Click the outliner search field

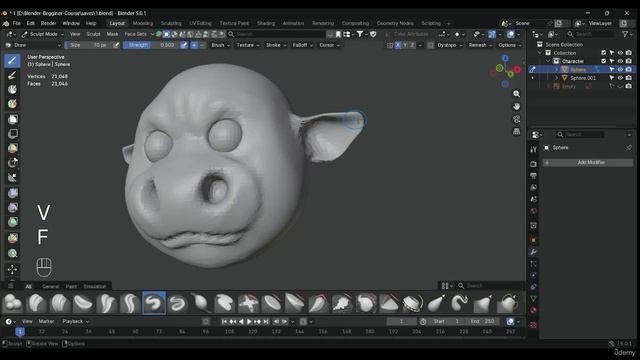(591, 34)
